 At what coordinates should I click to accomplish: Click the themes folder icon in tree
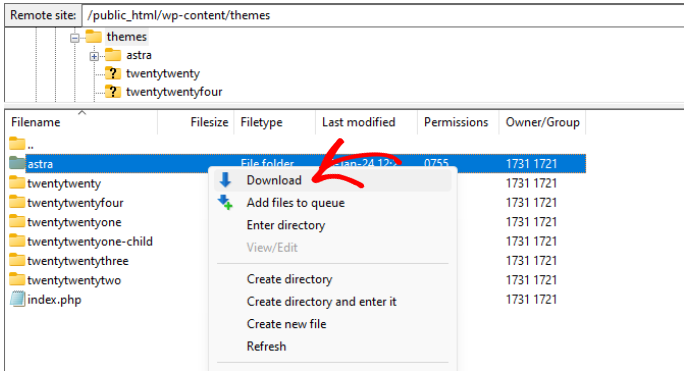93,36
